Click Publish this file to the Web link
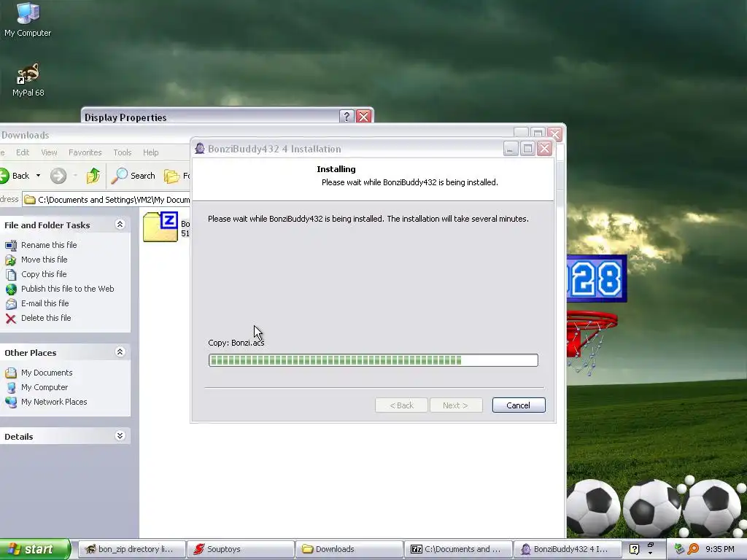This screenshot has height=560, width=747. coord(67,289)
